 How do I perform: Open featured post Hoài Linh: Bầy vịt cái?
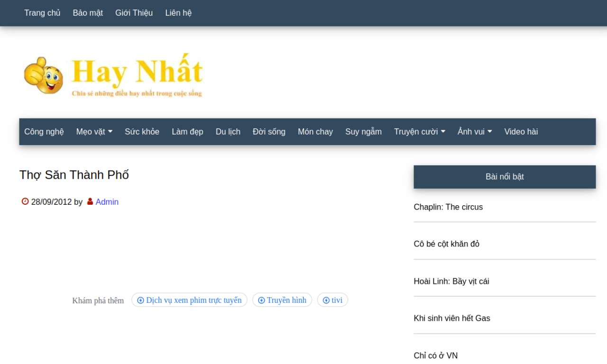point(451,282)
